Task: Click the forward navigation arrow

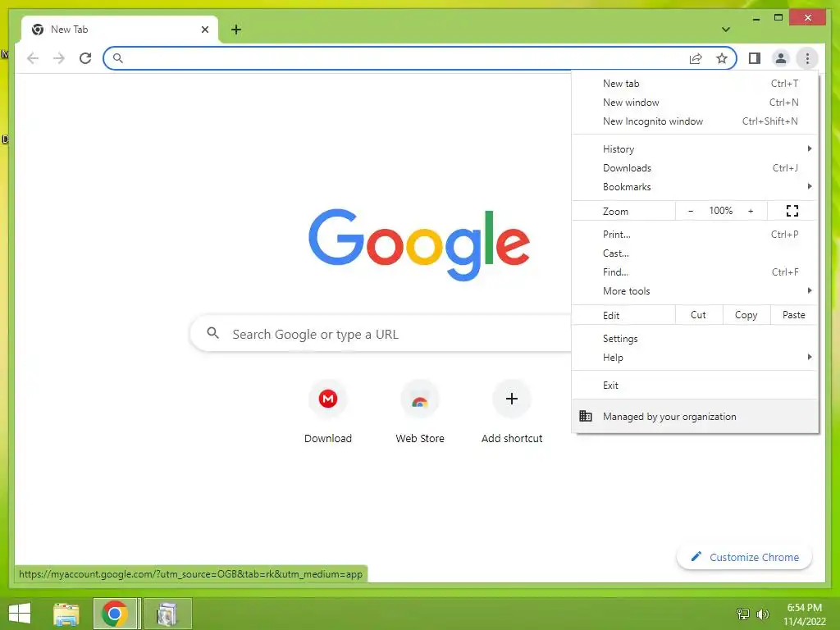Action: point(59,58)
